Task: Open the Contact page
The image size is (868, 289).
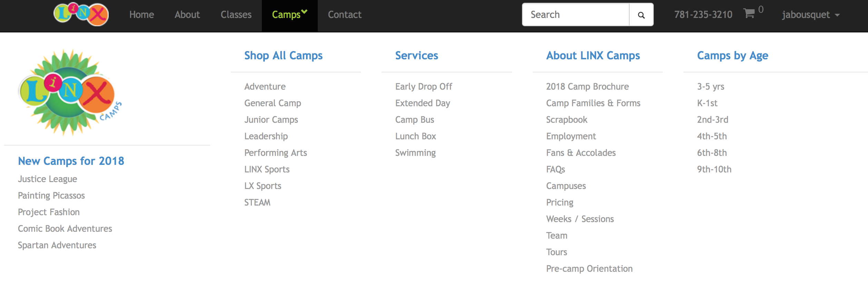Action: 344,14
